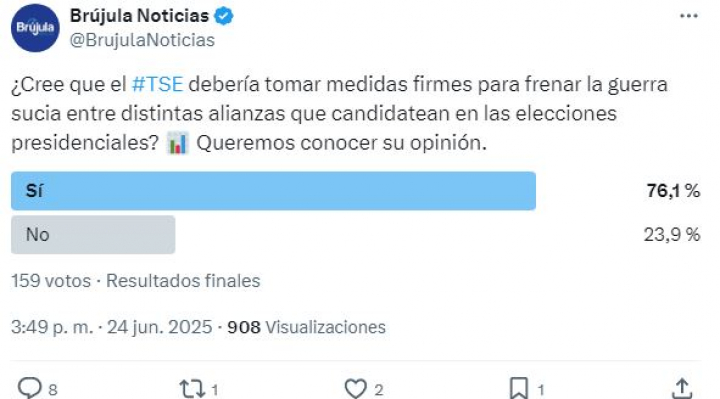Open the @BrujulaNoticias handle link
Image resolution: width=720 pixels, height=399 pixels.
click(x=142, y=40)
